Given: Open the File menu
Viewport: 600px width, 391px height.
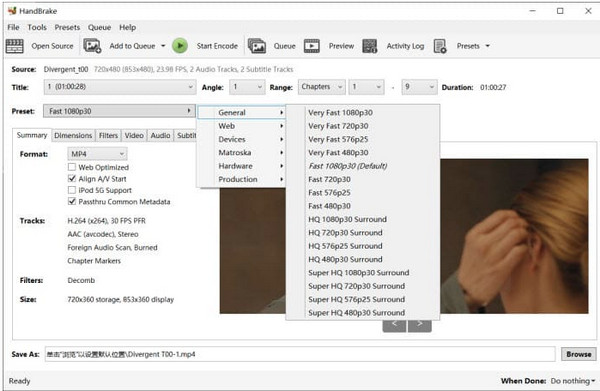Looking at the screenshot, I should coord(13,27).
